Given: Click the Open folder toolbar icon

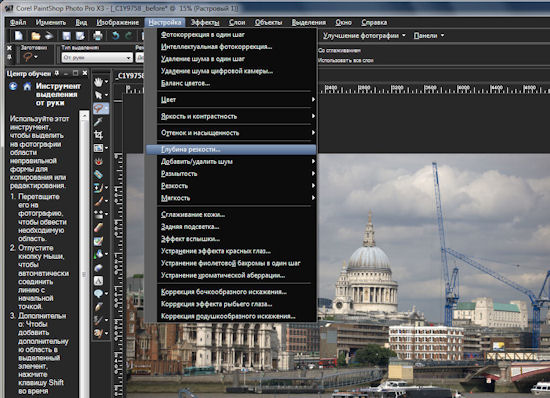Looking at the screenshot, I should click(x=35, y=35).
